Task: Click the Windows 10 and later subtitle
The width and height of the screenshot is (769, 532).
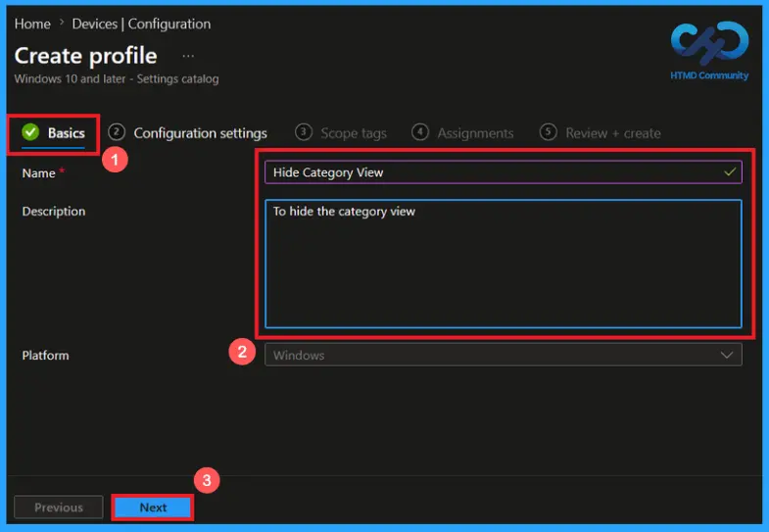Action: 117,79
